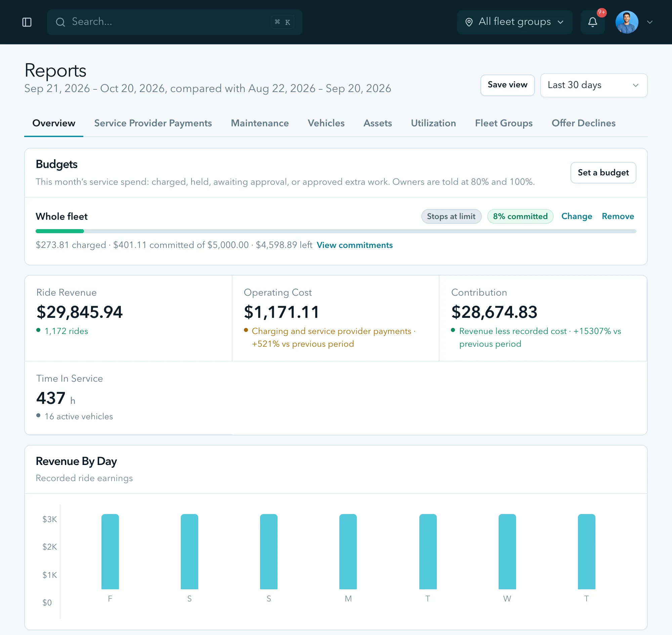Click the $4,598.89 left budget text

[284, 245]
